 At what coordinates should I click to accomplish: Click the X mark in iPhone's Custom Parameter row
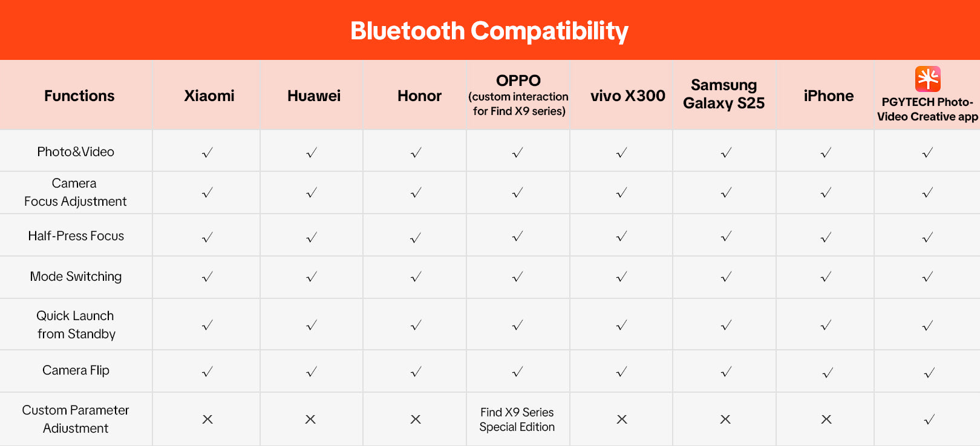point(826,419)
